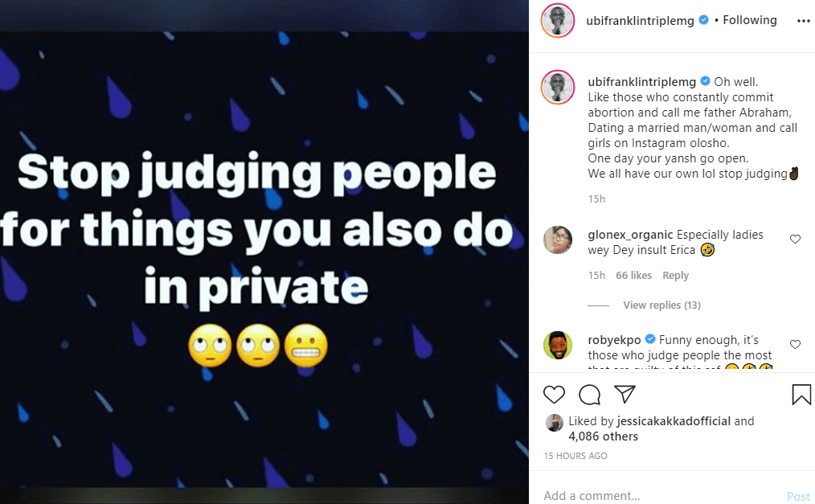View the 4,086 others likes list
Screen dimensions: 815x504
click(603, 436)
